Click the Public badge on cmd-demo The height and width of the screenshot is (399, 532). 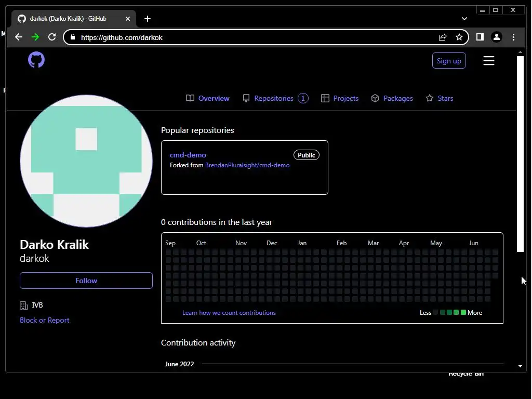[307, 155]
